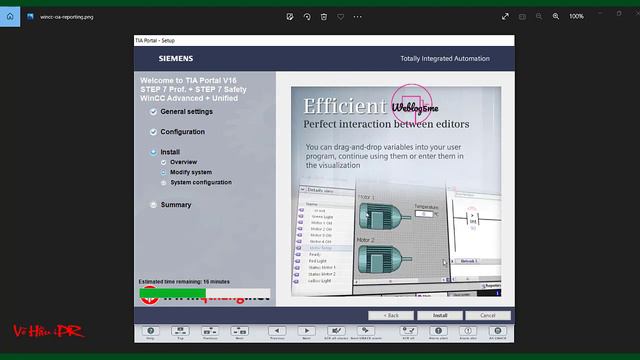The width and height of the screenshot is (640, 360).
Task: Click the left-arrow Previous icon in bottom toolbar
Action: click(277, 331)
